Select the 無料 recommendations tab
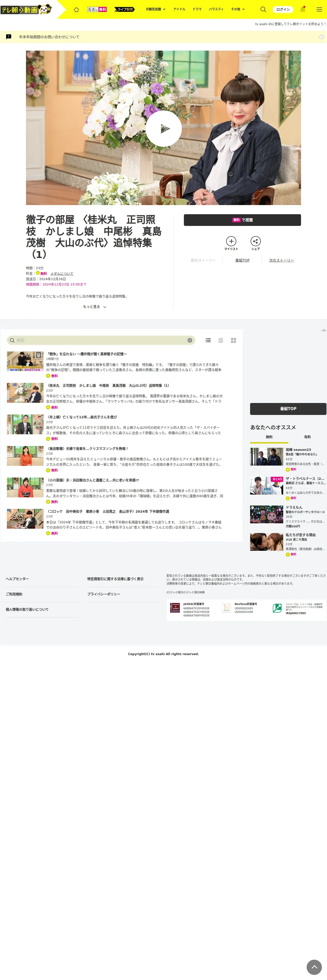 (x=269, y=437)
